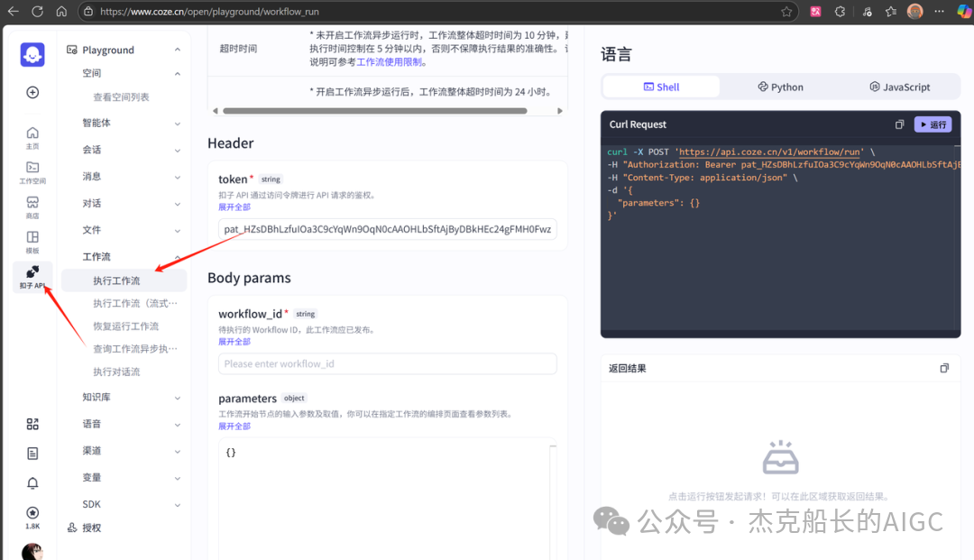Image resolution: width=974 pixels, height=560 pixels.
Task: Open 工作空间 workspace in sidebar
Action: pos(32,172)
